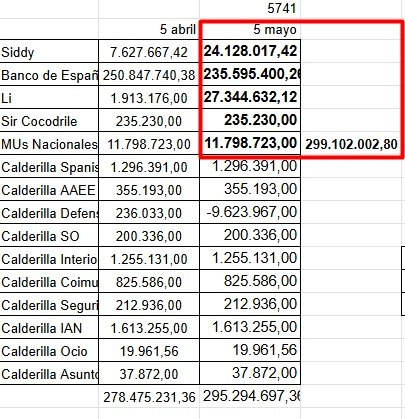Click Calderilla Asuntos value 37.872,00 in 5 abril

[x=149, y=373]
